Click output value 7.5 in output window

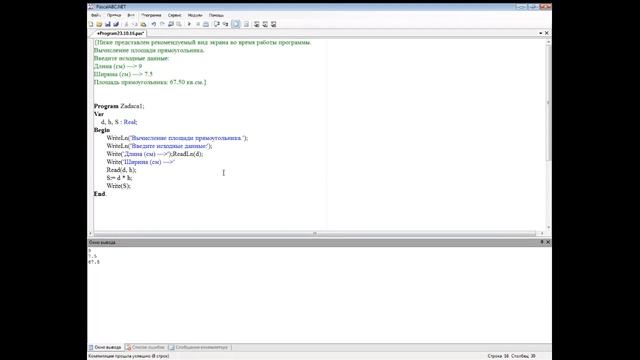(93, 256)
